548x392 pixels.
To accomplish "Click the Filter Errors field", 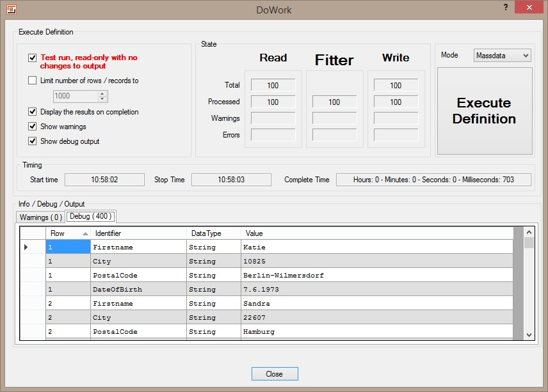I will 334,135.
